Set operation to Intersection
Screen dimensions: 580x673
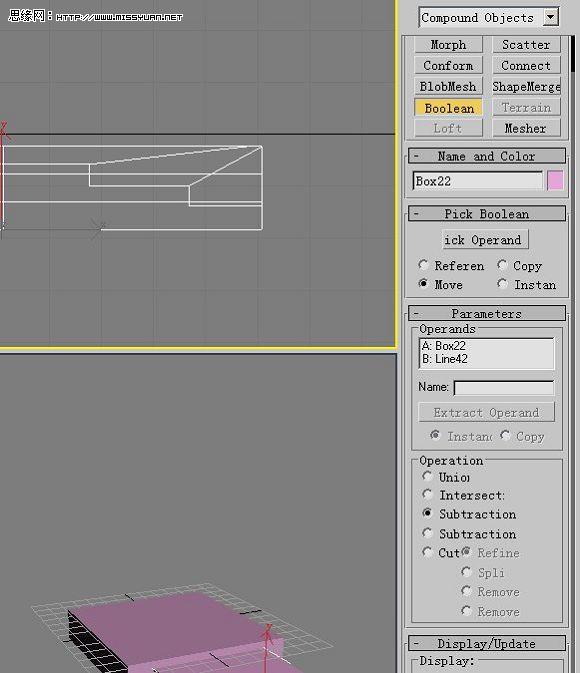[x=463, y=495]
